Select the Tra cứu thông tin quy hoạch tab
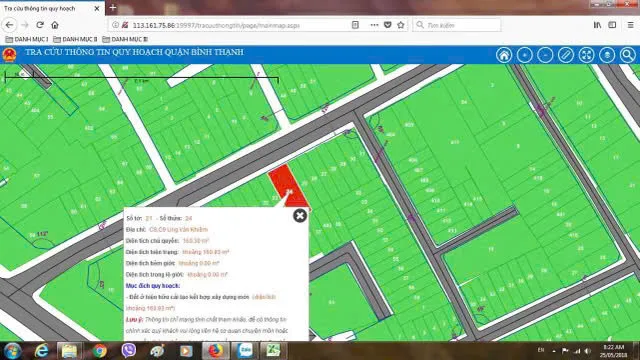Viewport: 640px width, 360px height. [x=52, y=8]
